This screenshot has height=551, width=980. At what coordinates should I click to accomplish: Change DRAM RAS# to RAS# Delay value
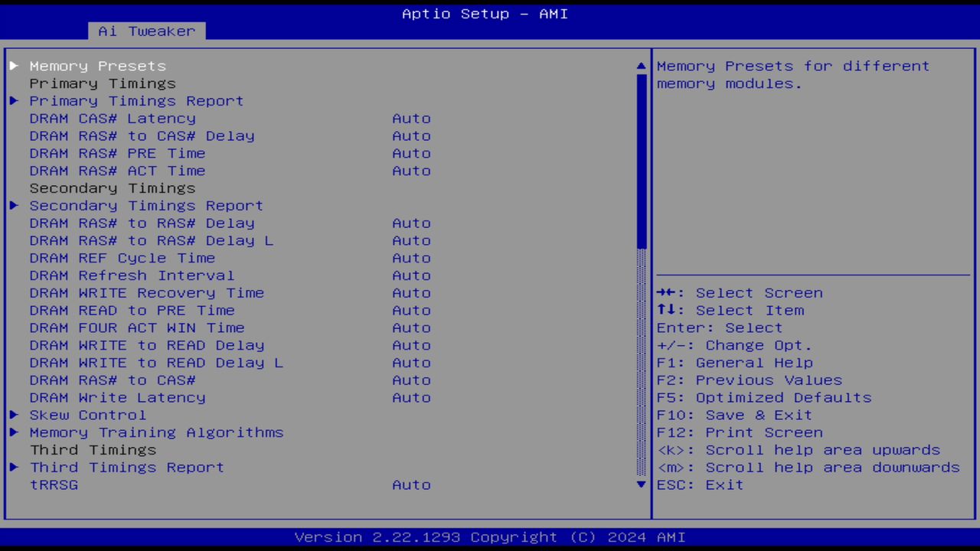click(411, 223)
